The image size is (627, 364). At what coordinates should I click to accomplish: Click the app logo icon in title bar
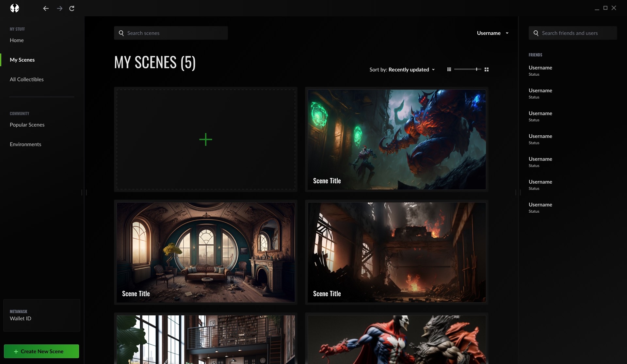[x=15, y=8]
